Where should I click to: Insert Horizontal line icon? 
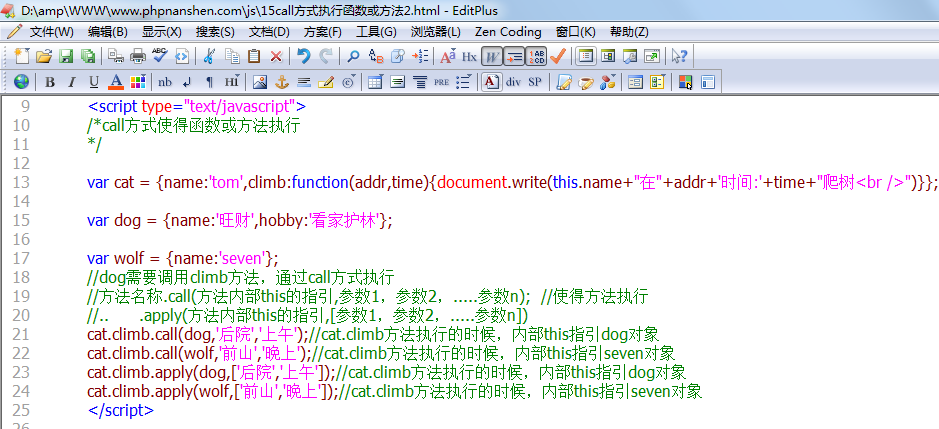coord(304,82)
